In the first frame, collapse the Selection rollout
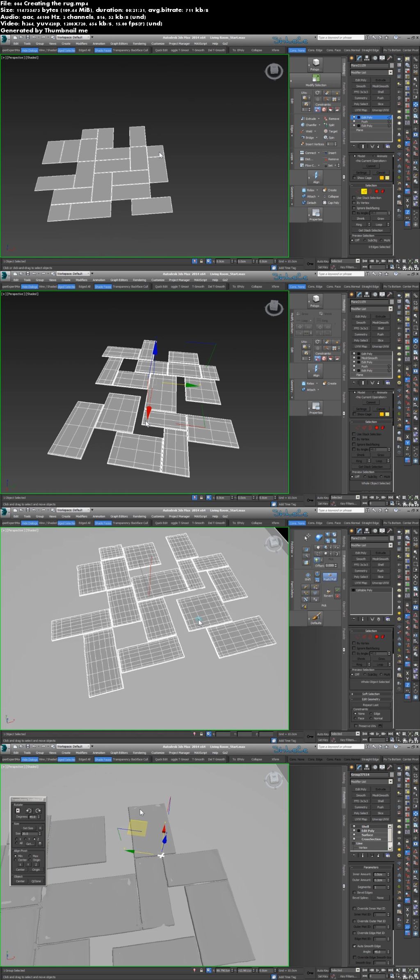This screenshot has width=420, height=980. tap(371, 185)
